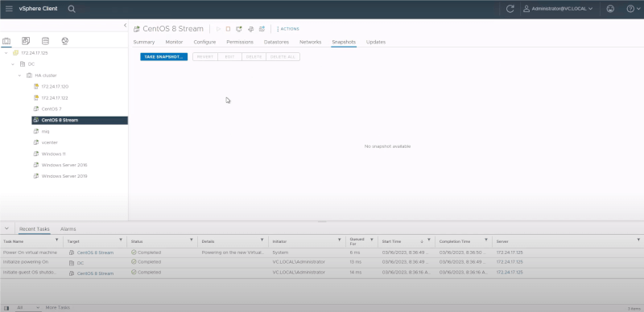Open the hamburger main menu
The width and height of the screenshot is (644, 312).
(x=9, y=9)
